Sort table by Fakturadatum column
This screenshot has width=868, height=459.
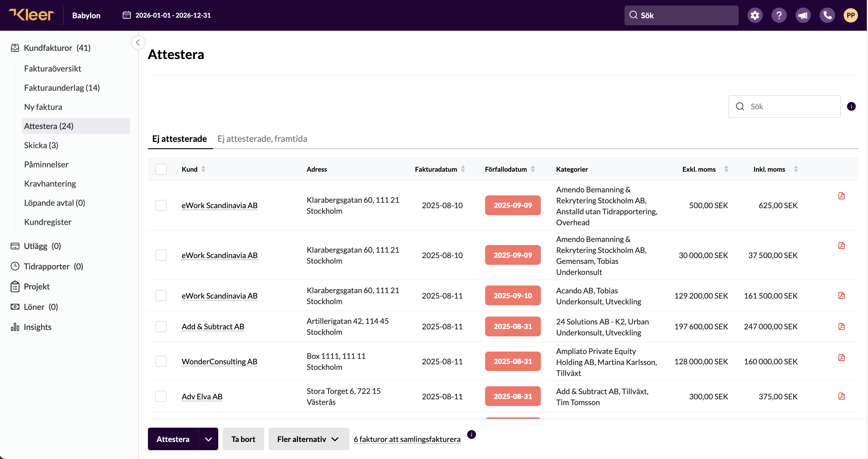(x=463, y=169)
